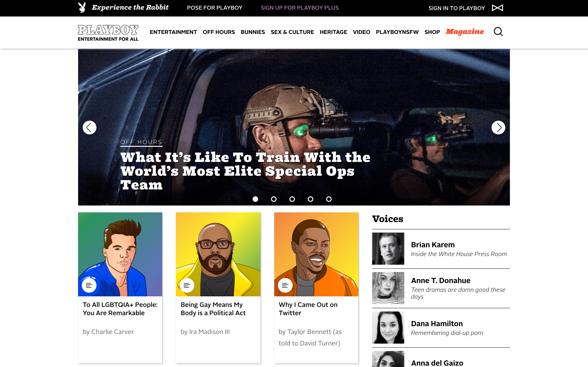This screenshot has height=367, width=588.
Task: Open Anne T. Donahue voice entry
Action: 441,288
